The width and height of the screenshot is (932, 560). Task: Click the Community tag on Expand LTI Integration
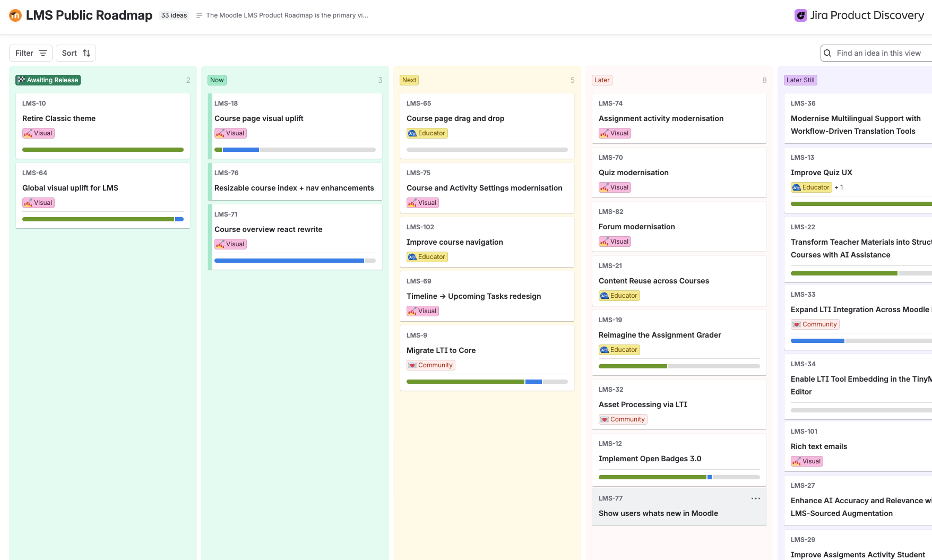(x=815, y=324)
